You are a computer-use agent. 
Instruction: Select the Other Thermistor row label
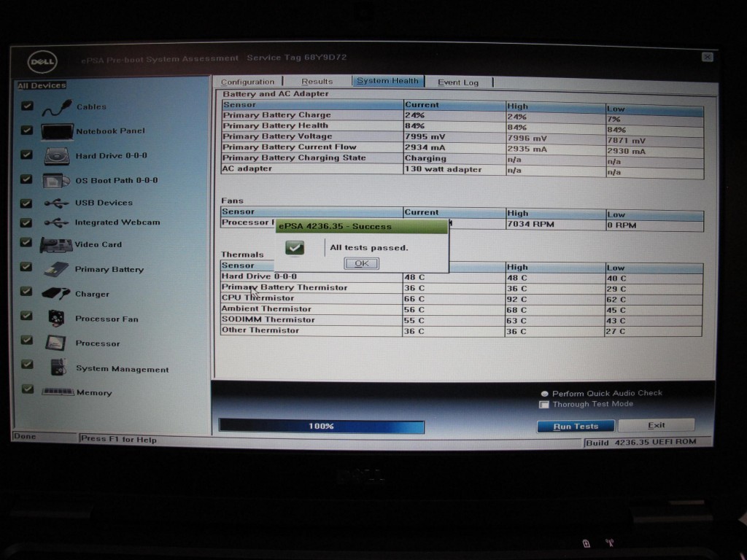click(260, 330)
